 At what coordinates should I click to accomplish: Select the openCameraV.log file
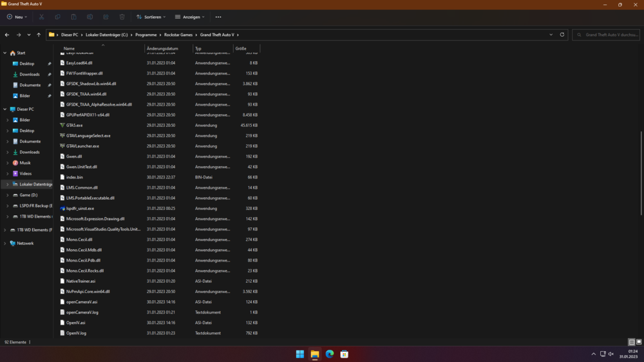(x=82, y=312)
